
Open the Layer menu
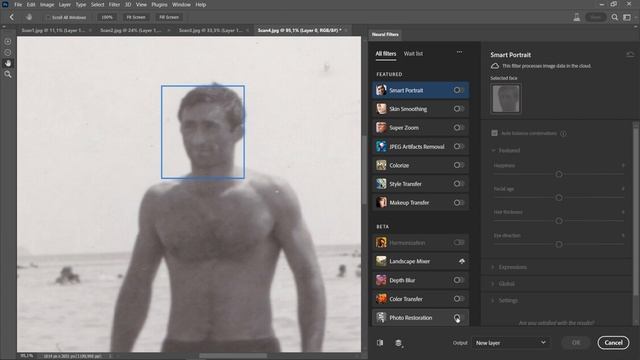click(64, 5)
